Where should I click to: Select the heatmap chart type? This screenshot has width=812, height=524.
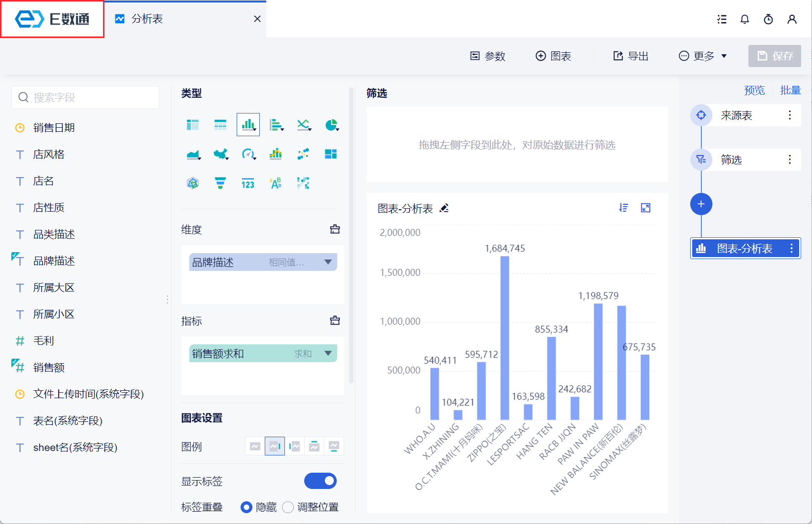[x=303, y=184]
